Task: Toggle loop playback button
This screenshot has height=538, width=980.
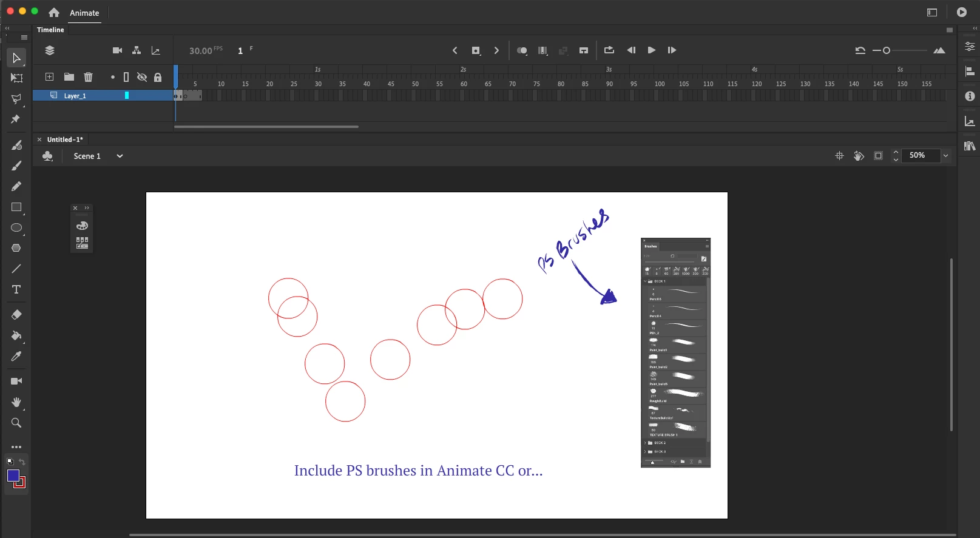Action: 609,50
